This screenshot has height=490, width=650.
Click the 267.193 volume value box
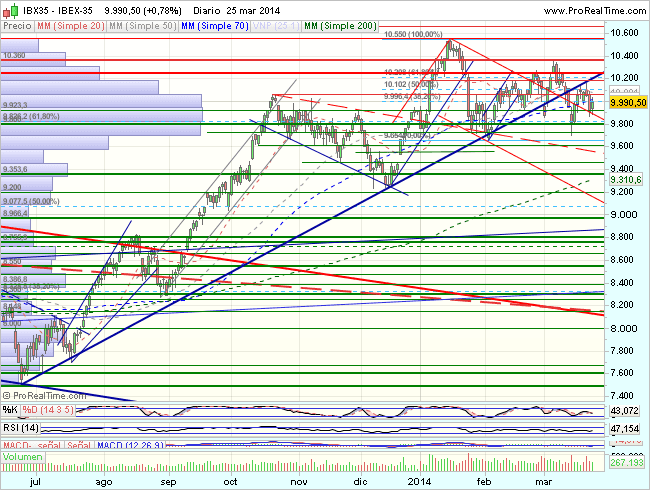pyautogui.click(x=627, y=462)
